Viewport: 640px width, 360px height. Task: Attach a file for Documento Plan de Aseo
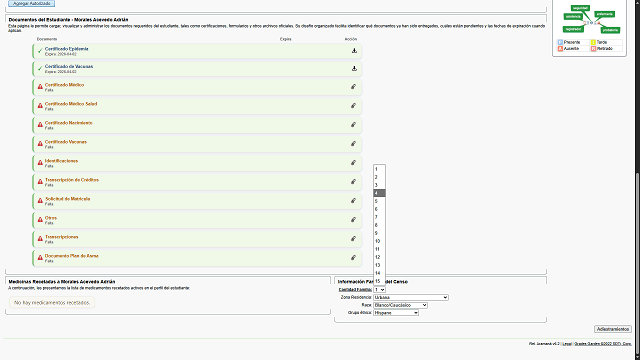[x=353, y=258]
